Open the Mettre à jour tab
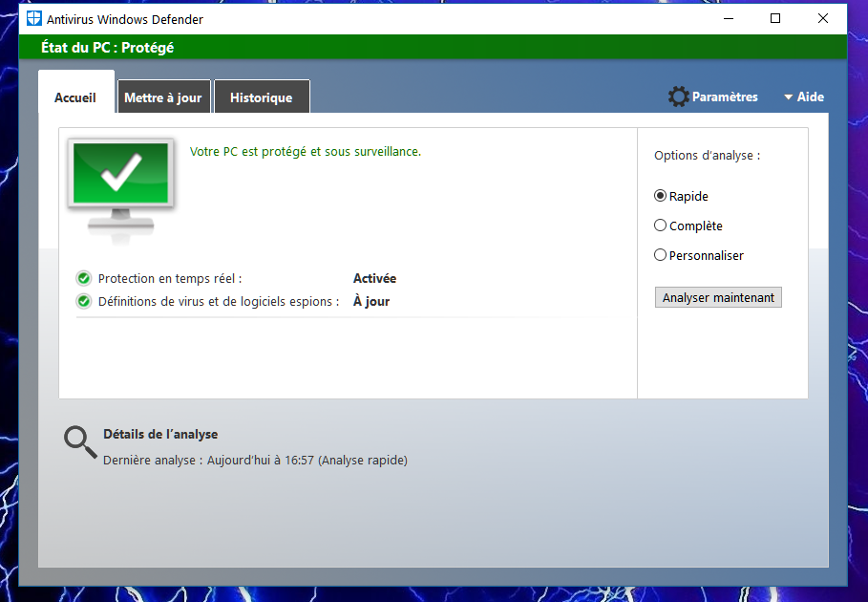 [163, 97]
